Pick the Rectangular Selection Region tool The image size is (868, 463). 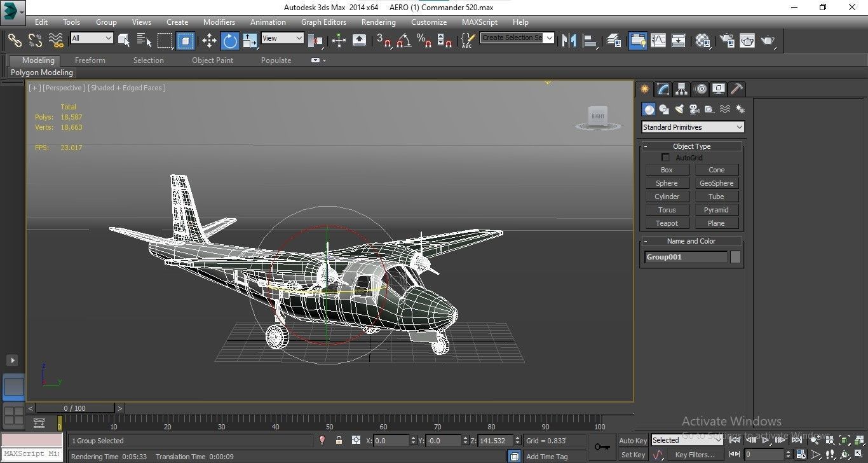pos(165,40)
